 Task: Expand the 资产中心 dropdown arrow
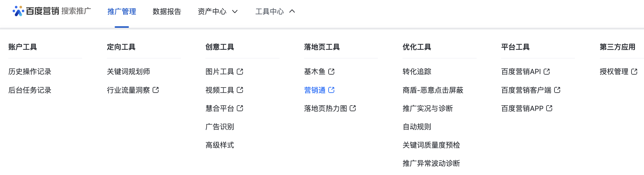pos(235,11)
